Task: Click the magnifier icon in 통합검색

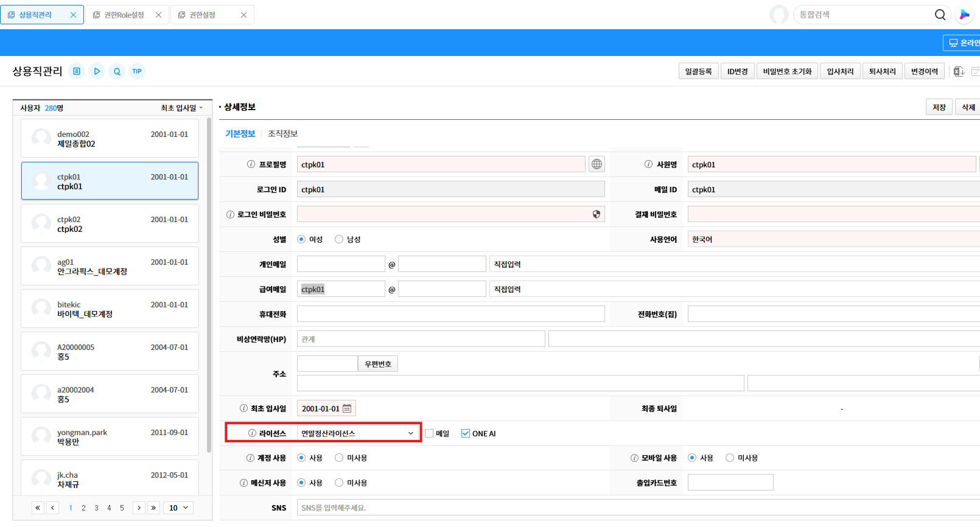Action: coord(940,15)
